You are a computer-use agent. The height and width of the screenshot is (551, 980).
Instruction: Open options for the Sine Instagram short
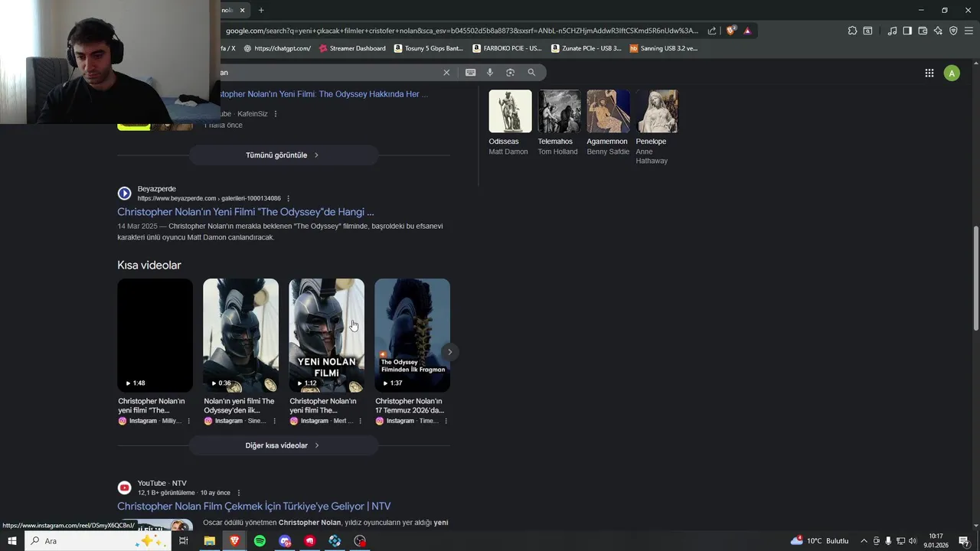274,421
